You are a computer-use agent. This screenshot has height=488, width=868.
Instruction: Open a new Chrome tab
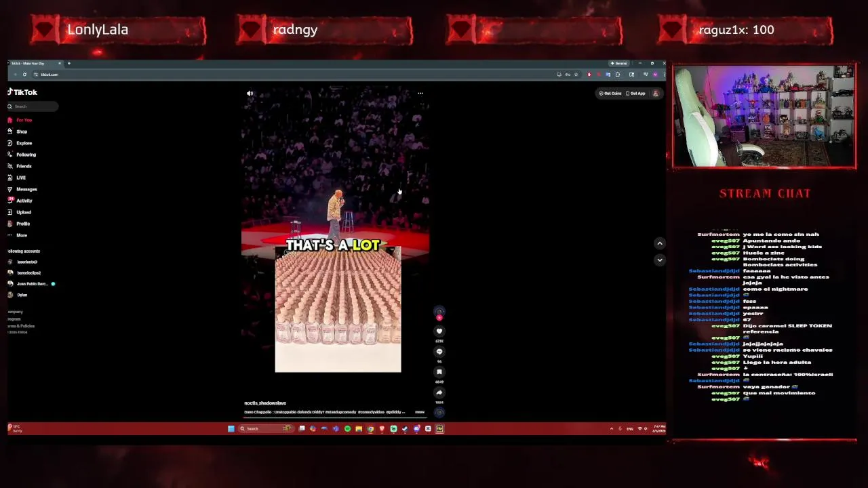(68, 63)
